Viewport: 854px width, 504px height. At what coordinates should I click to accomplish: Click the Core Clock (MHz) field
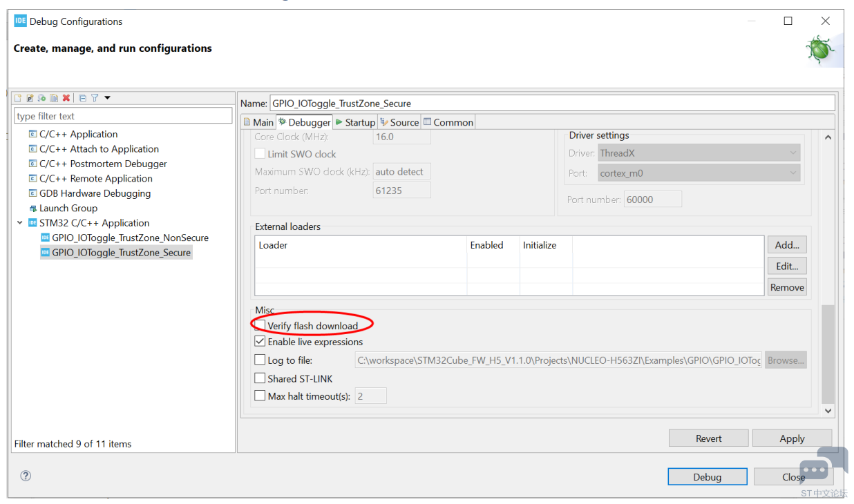coord(402,137)
